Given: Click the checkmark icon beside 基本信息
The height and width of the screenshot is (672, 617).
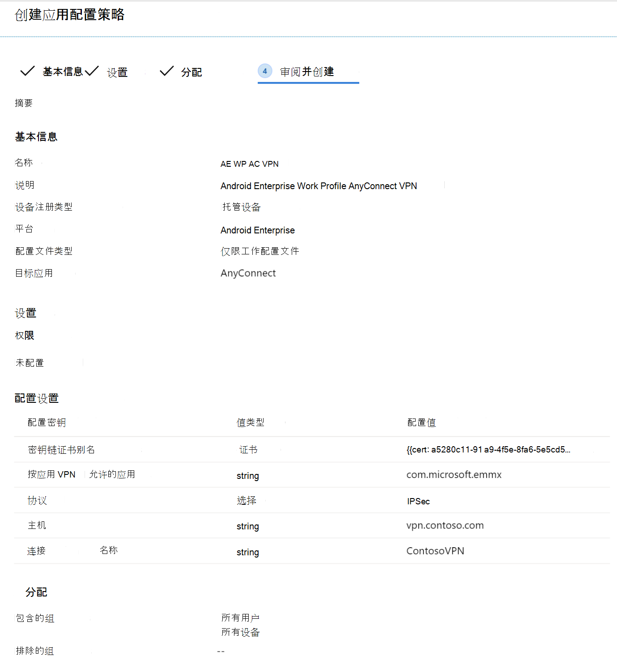Looking at the screenshot, I should point(27,71).
